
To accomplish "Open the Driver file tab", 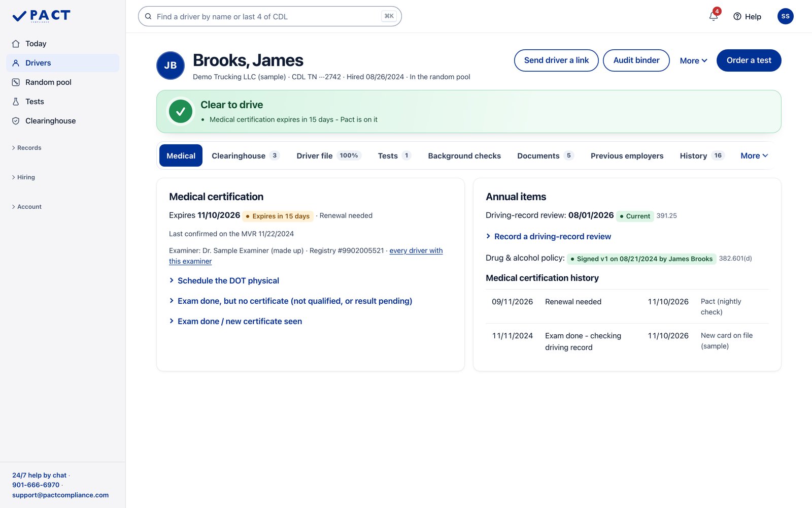I will click(x=329, y=155).
